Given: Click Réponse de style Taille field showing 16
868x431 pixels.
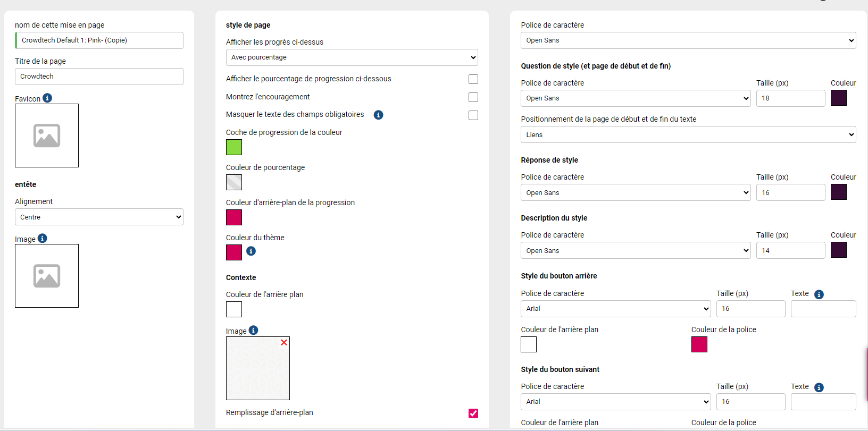Looking at the screenshot, I should point(790,192).
